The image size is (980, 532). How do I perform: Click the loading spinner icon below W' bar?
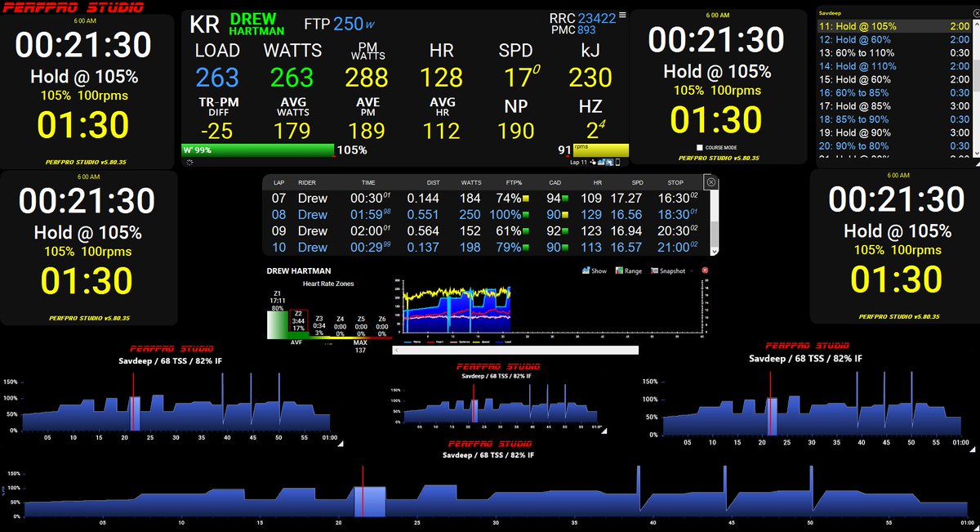190,163
